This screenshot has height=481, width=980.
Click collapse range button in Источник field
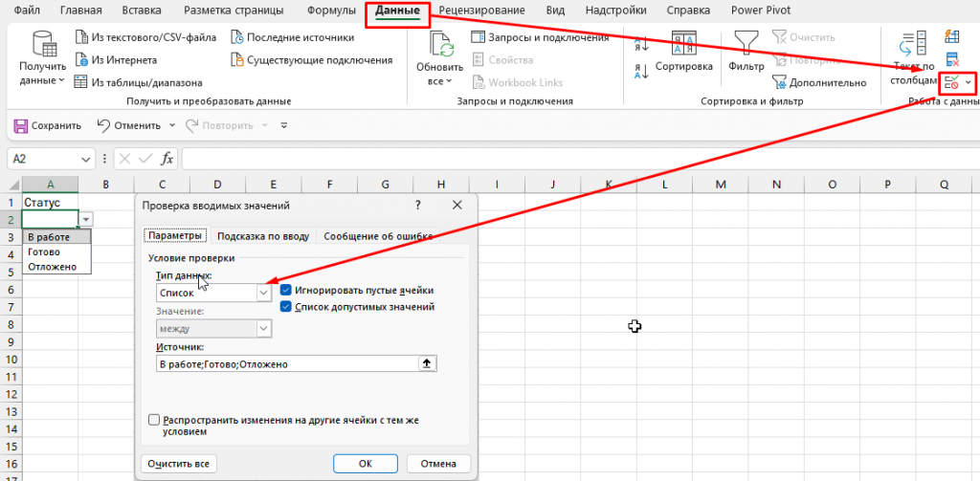tap(428, 363)
